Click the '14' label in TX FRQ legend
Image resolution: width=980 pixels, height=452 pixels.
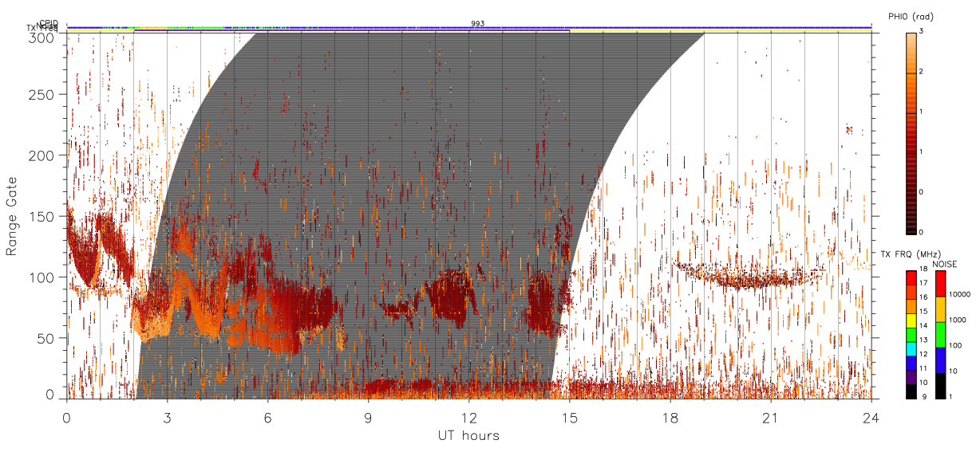[x=925, y=327]
